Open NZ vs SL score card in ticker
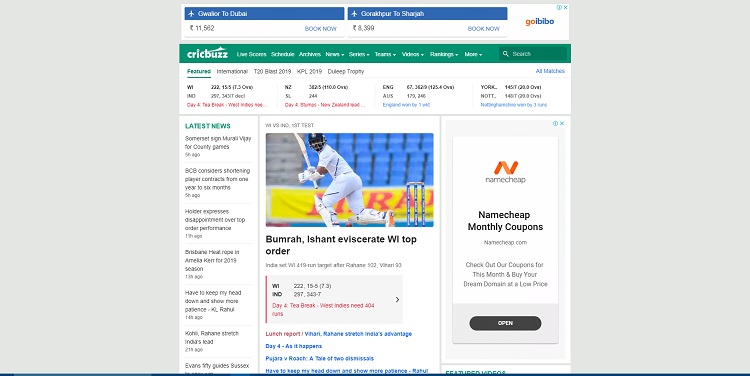750x376 pixels. click(325, 96)
